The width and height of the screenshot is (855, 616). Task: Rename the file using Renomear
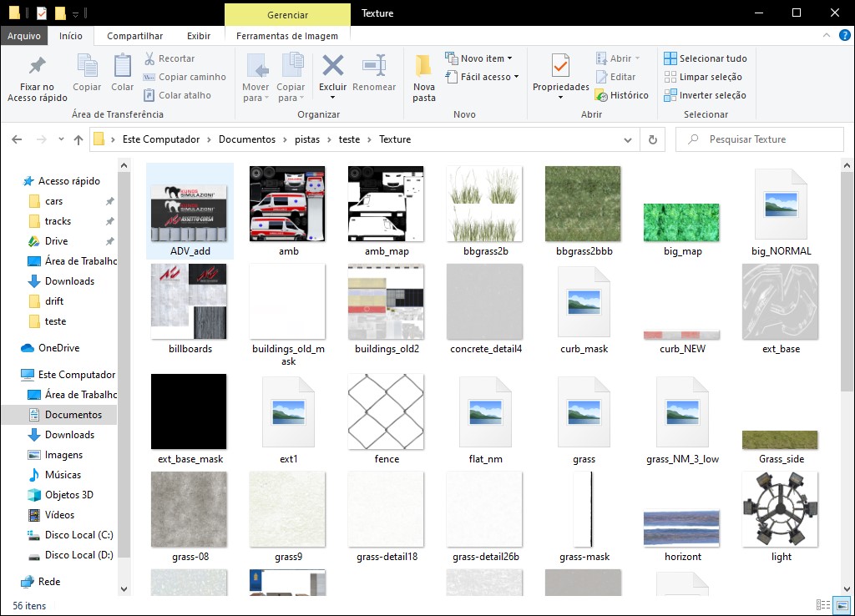click(374, 73)
